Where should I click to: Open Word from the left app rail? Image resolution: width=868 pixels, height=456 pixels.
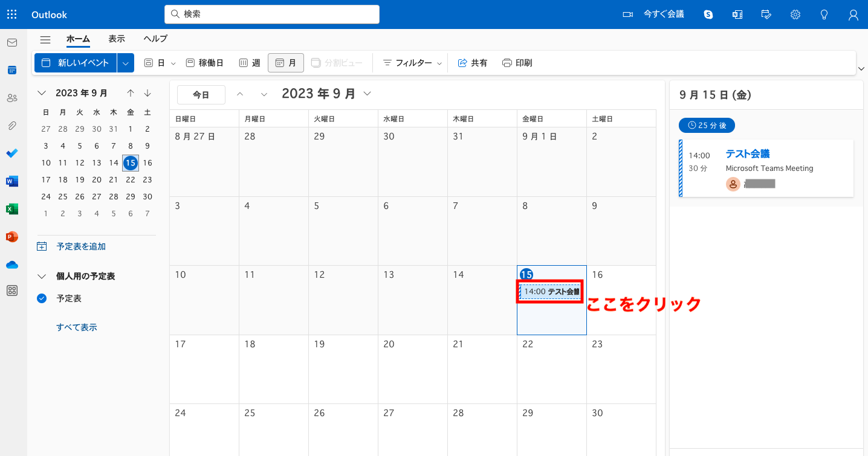point(11,181)
